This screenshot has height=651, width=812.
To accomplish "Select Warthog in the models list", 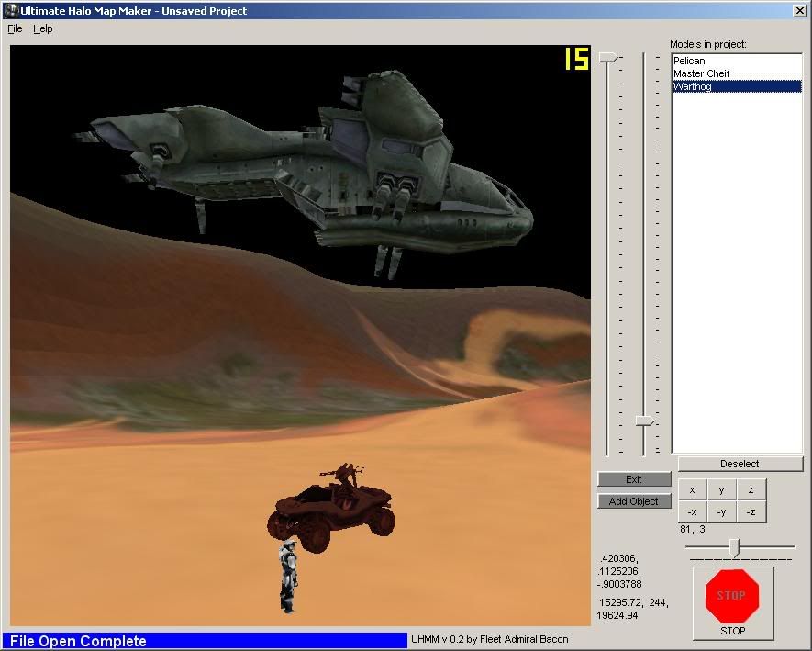I will click(737, 86).
